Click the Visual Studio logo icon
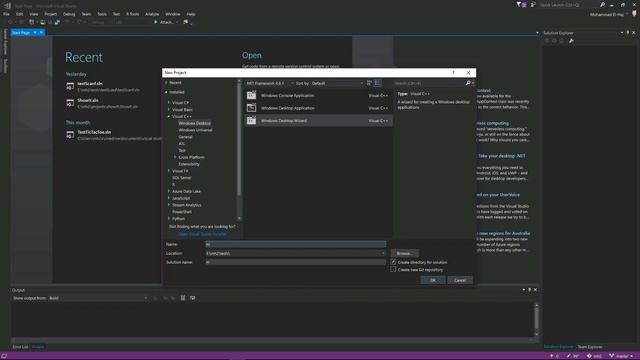Image resolution: width=640 pixels, height=360 pixels. [7, 5]
